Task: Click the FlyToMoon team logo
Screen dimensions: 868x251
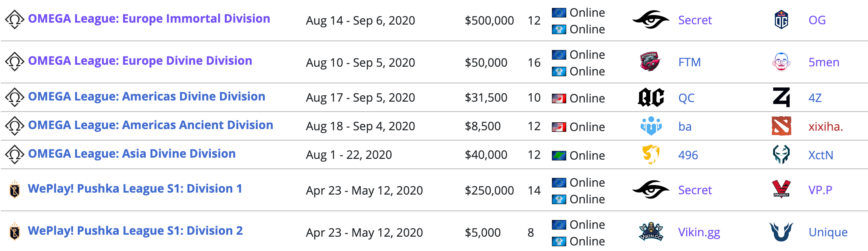Action: click(650, 62)
